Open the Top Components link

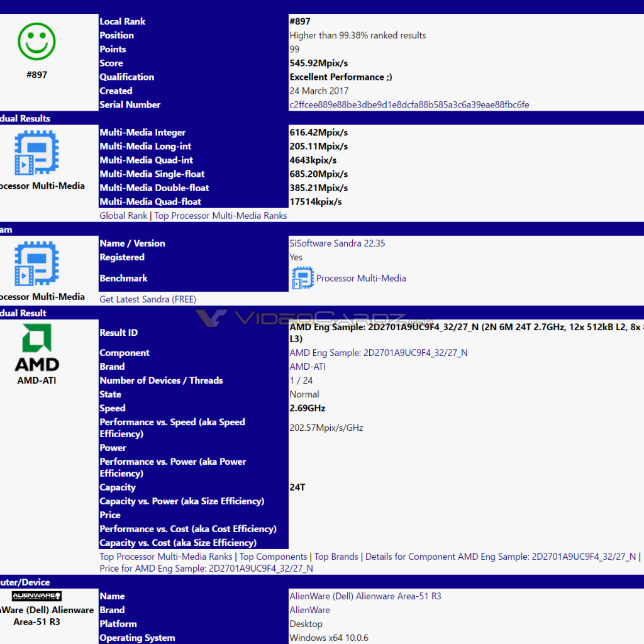click(273, 557)
